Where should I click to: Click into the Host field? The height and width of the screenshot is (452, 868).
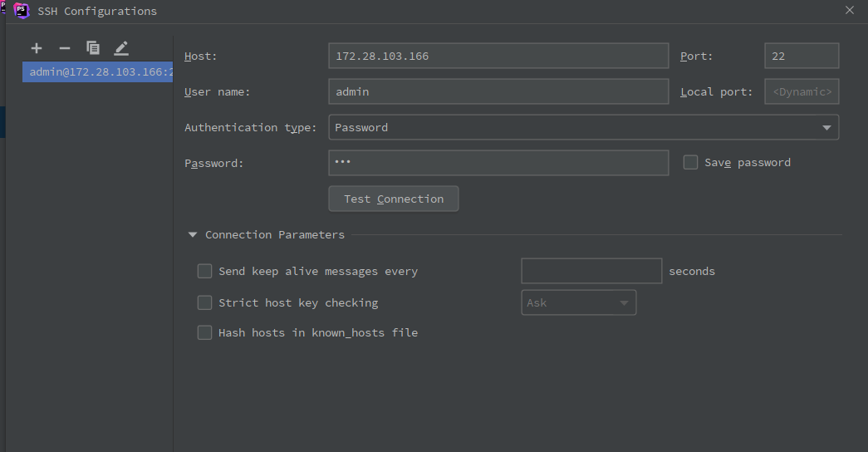498,56
